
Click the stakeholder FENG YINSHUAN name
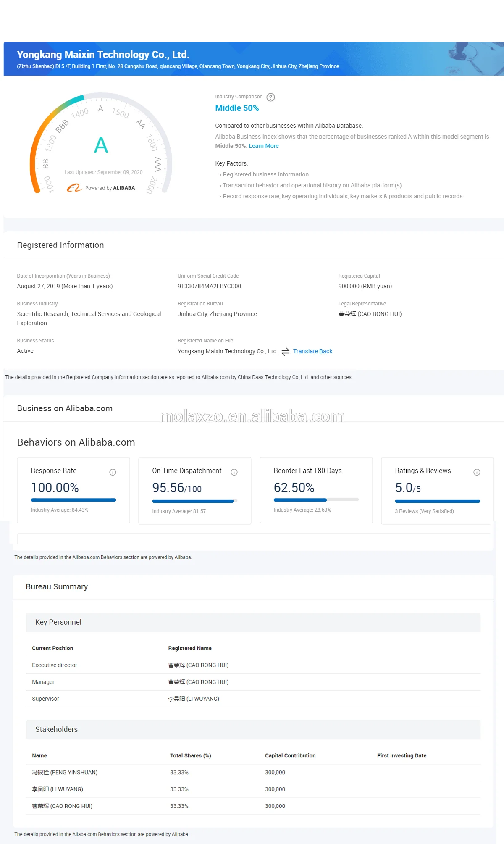tap(65, 772)
